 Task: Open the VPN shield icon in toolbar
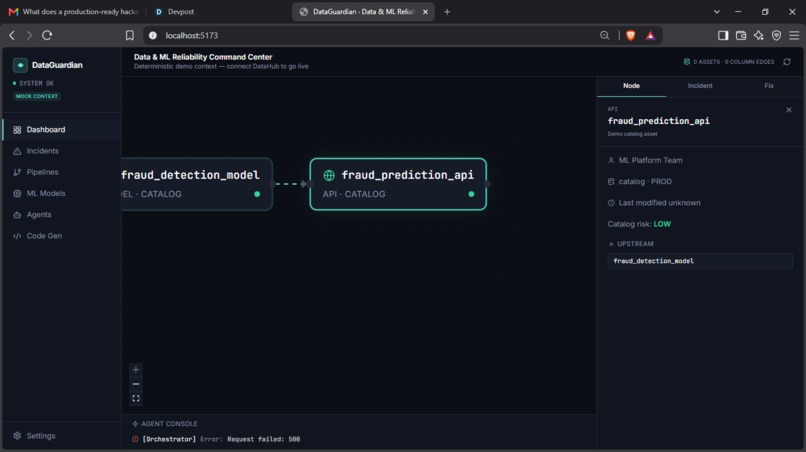776,35
